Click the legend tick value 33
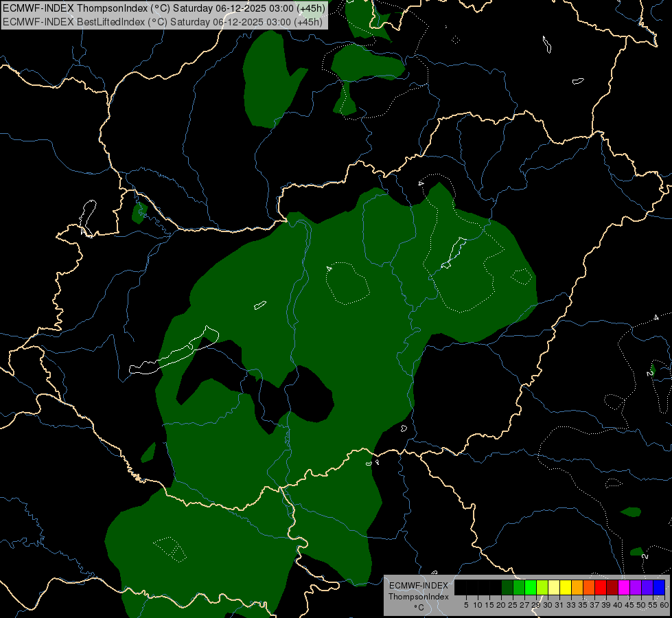The height and width of the screenshot is (618, 672). click(x=571, y=605)
